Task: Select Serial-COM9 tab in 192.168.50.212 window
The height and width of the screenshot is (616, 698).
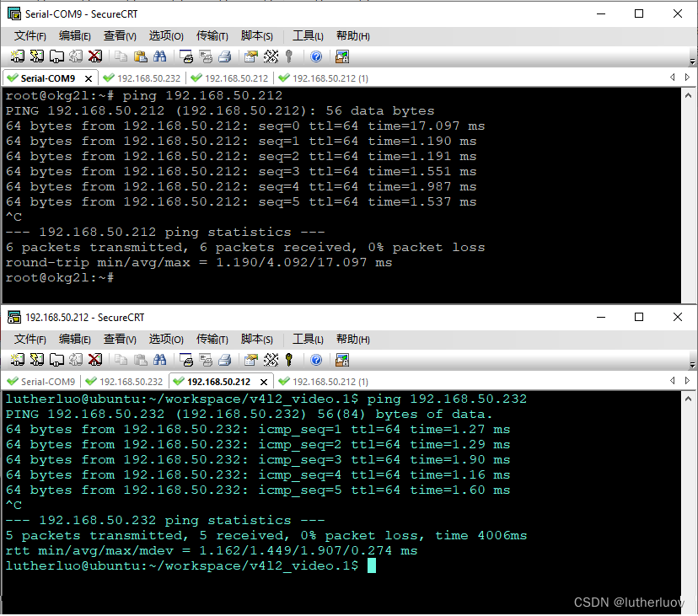Action: pyautogui.click(x=41, y=382)
